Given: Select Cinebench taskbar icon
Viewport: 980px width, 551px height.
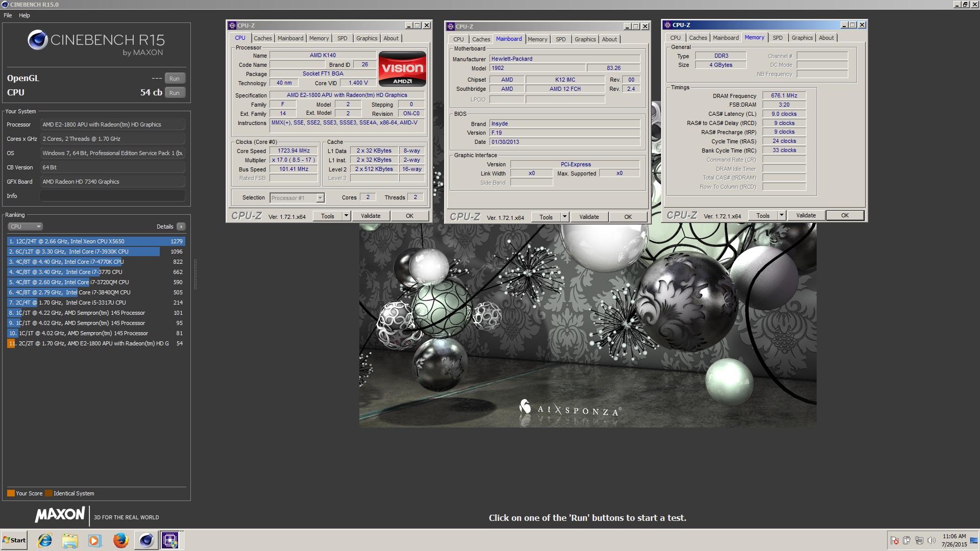Looking at the screenshot, I should coord(146,540).
